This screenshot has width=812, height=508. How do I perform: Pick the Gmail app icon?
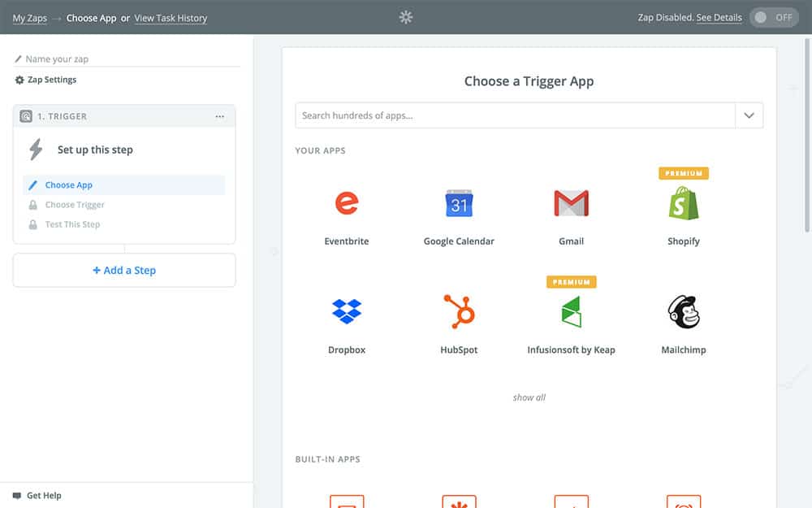(571, 203)
